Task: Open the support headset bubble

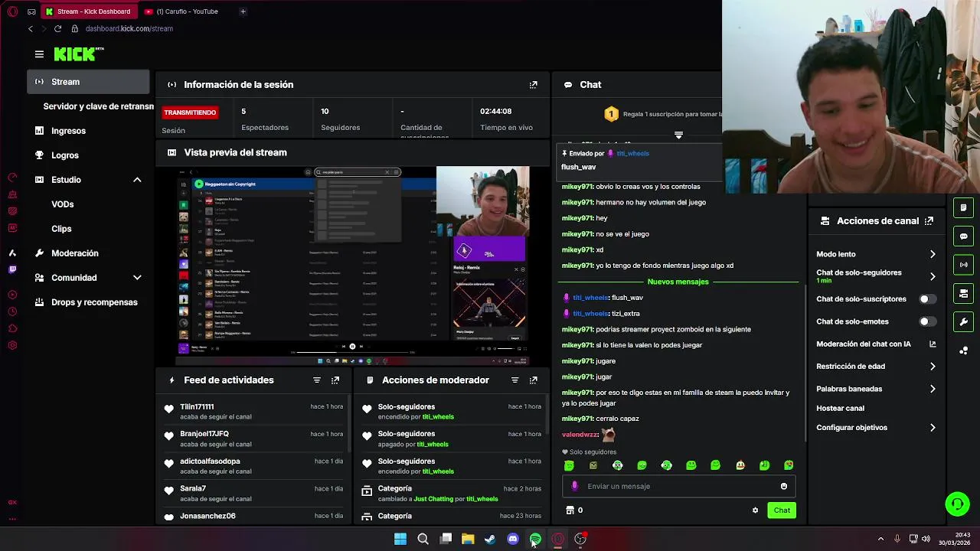Action: pos(957,504)
